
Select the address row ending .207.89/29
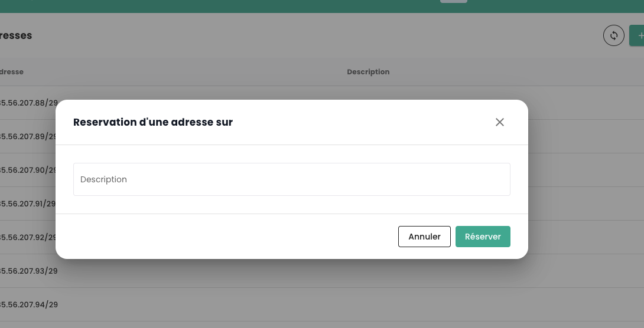point(28,136)
